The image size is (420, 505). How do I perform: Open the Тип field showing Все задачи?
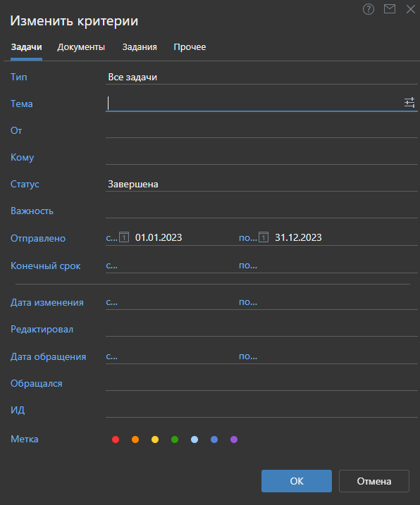pyautogui.click(x=261, y=77)
